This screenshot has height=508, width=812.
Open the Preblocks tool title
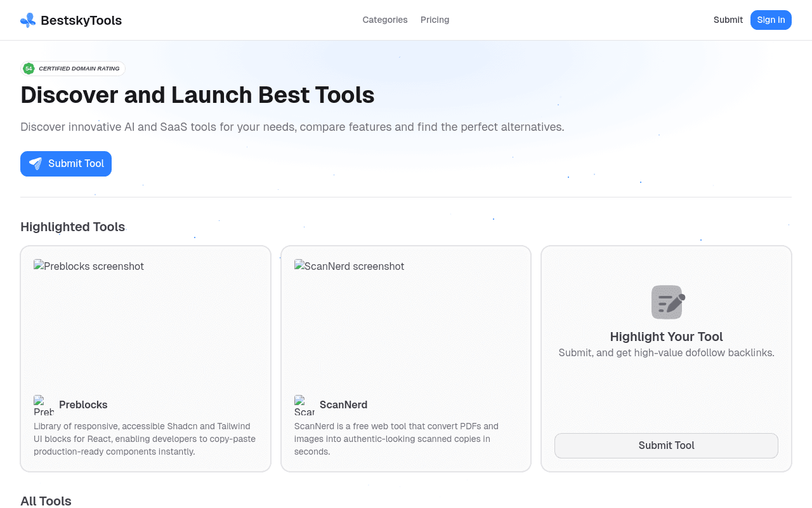coord(83,404)
